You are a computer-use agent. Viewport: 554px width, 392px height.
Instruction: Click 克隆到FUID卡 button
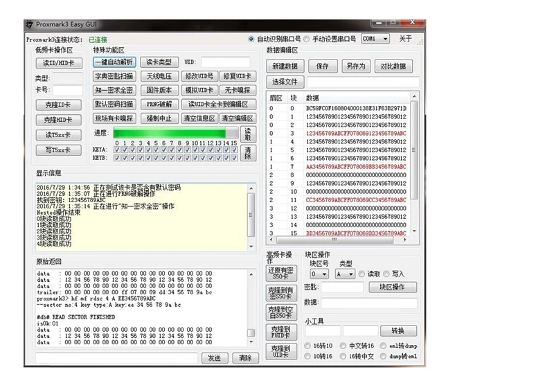281,332
